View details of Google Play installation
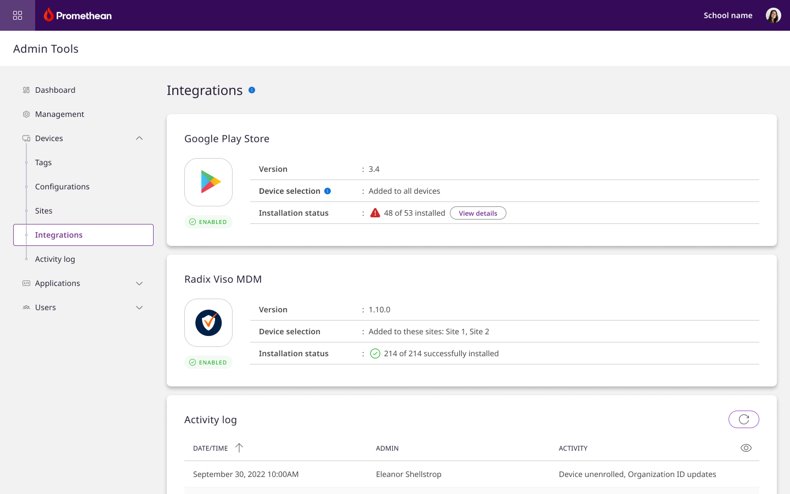 point(478,213)
